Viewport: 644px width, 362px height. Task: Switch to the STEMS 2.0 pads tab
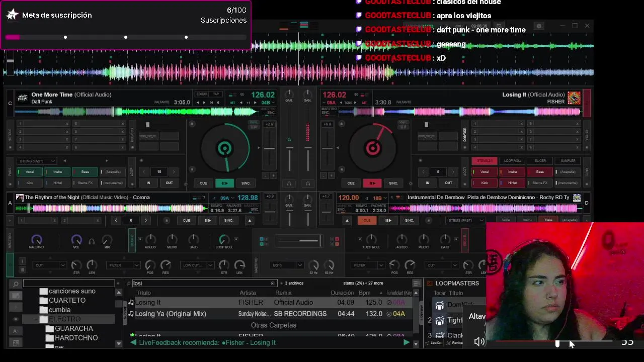(x=485, y=161)
